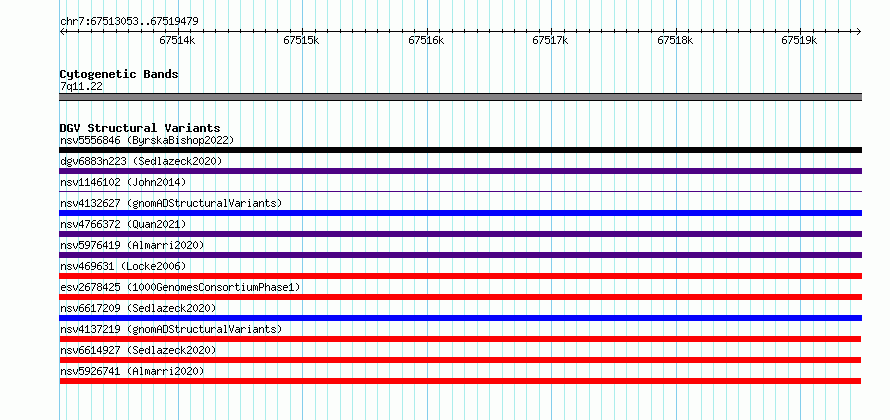This screenshot has width=890, height=420.
Task: Select the red nsv5926741 variant bar
Action: 460,381
